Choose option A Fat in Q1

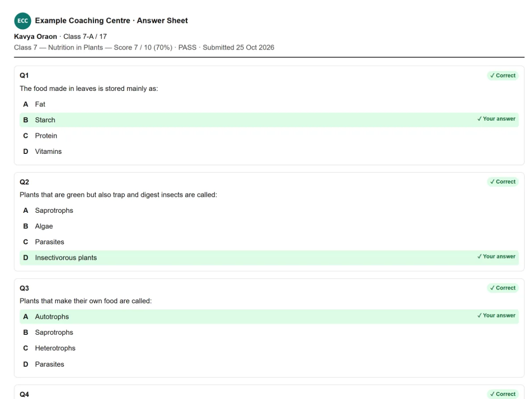(269, 104)
